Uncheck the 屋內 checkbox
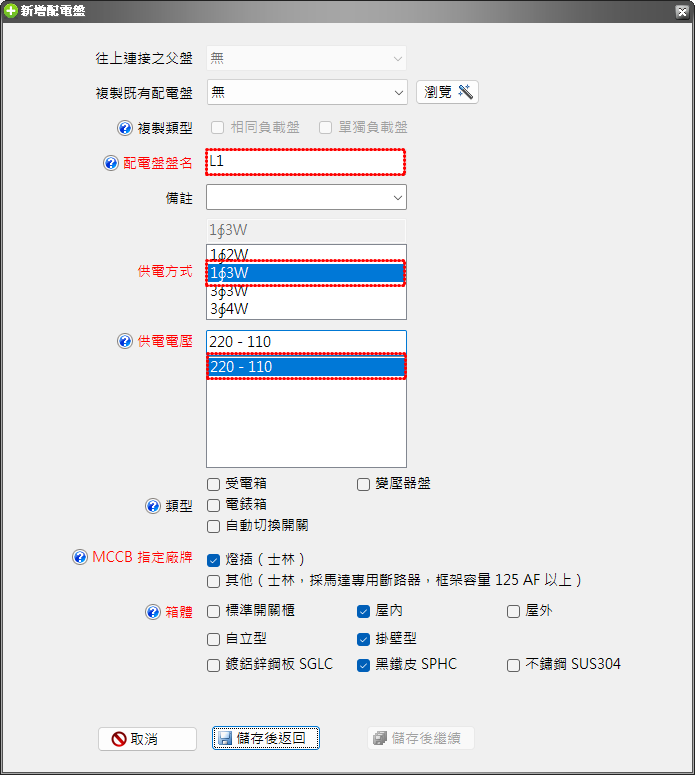This screenshot has height=775, width=695. pyautogui.click(x=364, y=611)
